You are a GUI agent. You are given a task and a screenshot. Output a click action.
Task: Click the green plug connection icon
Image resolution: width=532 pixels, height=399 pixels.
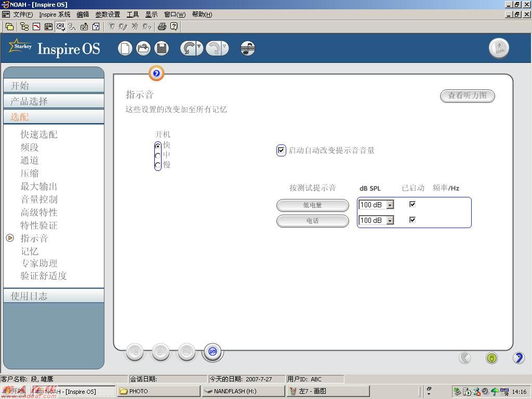point(491,357)
